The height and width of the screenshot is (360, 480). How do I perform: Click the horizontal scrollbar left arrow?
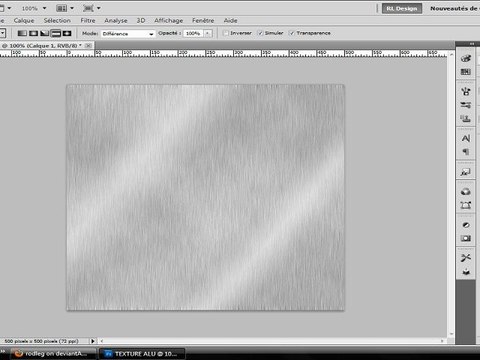tap(102, 341)
